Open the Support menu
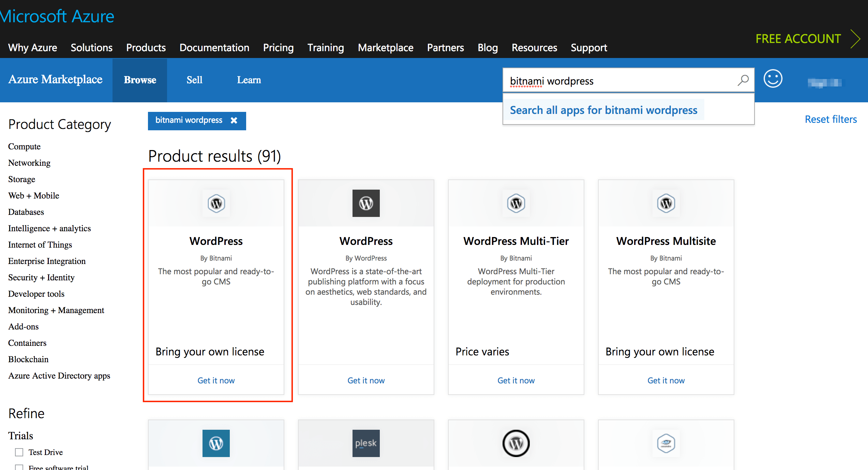The width and height of the screenshot is (868, 470). click(589, 48)
